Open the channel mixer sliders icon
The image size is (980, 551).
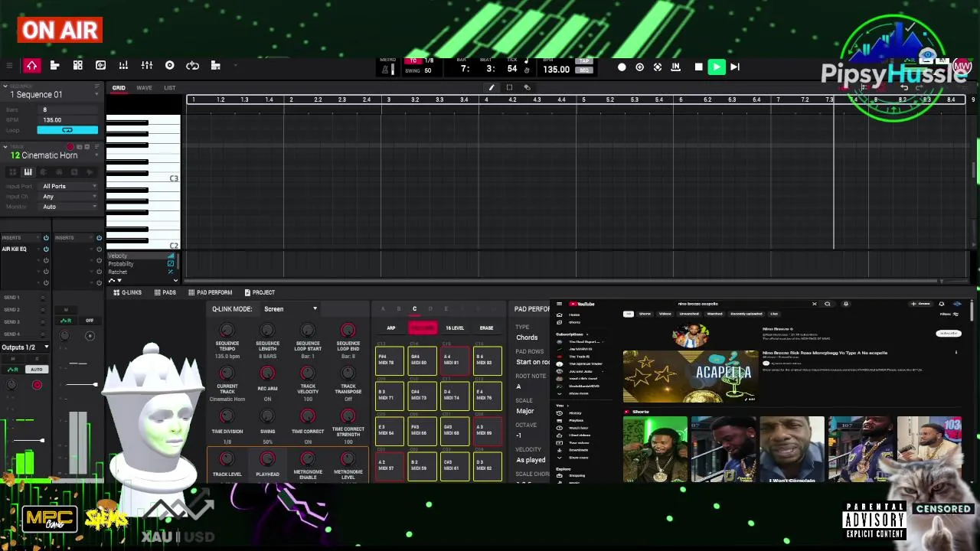147,66
